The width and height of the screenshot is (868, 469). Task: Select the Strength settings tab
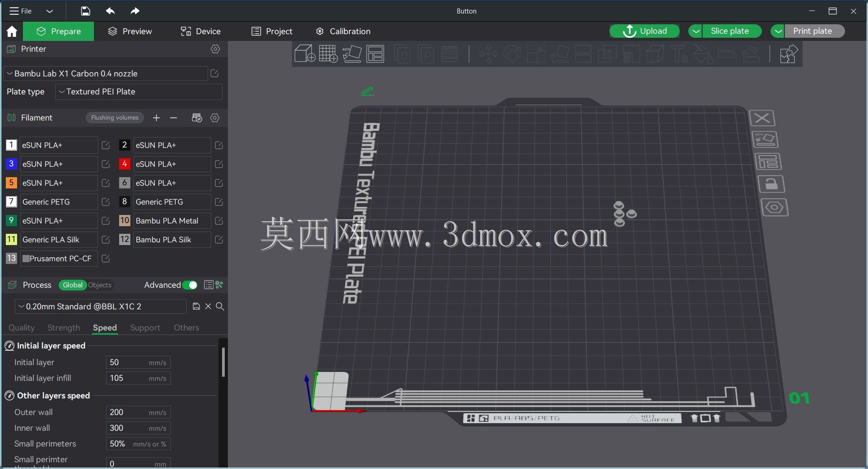(63, 328)
